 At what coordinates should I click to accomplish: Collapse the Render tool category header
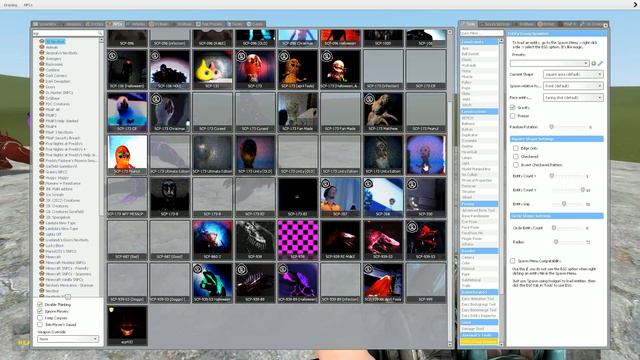tap(479, 251)
